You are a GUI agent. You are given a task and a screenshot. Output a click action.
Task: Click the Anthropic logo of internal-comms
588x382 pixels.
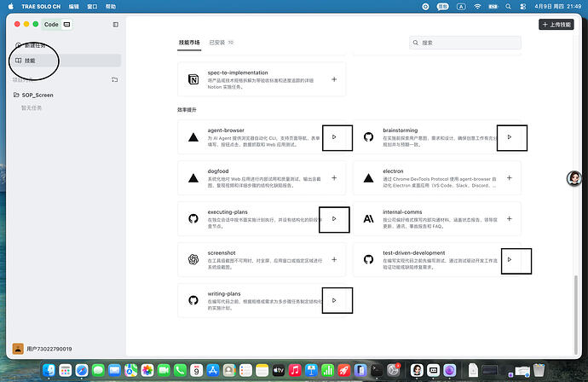(x=369, y=219)
